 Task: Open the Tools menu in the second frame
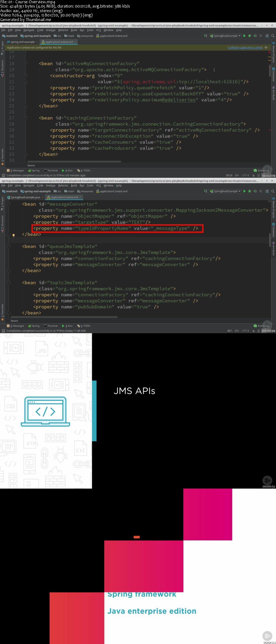tap(90, 186)
